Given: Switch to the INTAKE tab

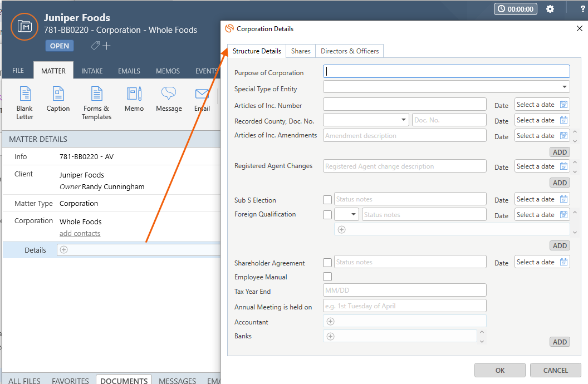Looking at the screenshot, I should point(92,71).
